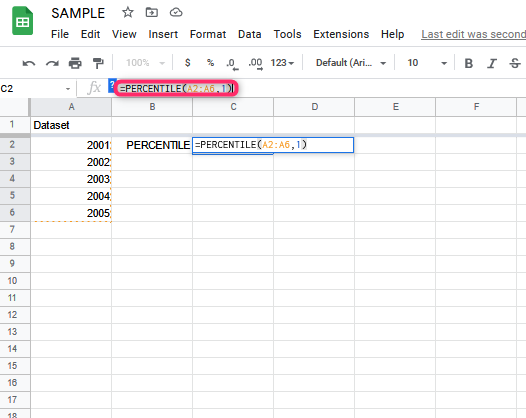Decrease decimal places button
526x418 pixels.
pyautogui.click(x=232, y=63)
